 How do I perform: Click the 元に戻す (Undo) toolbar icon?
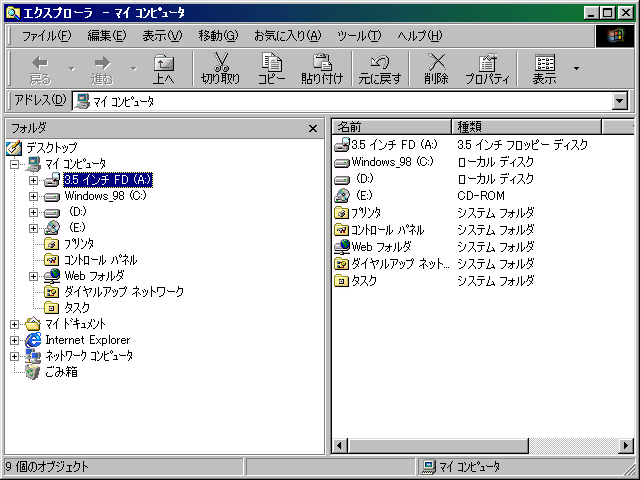point(380,68)
